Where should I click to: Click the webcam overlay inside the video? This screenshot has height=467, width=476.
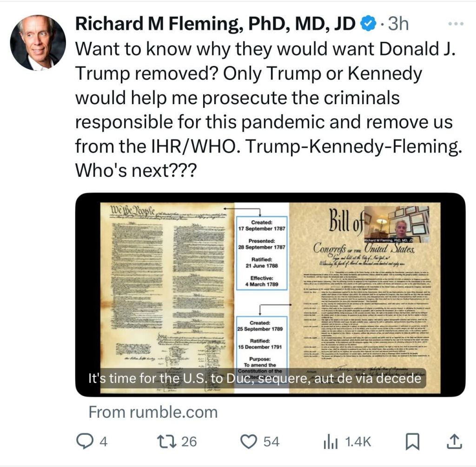tap(397, 224)
